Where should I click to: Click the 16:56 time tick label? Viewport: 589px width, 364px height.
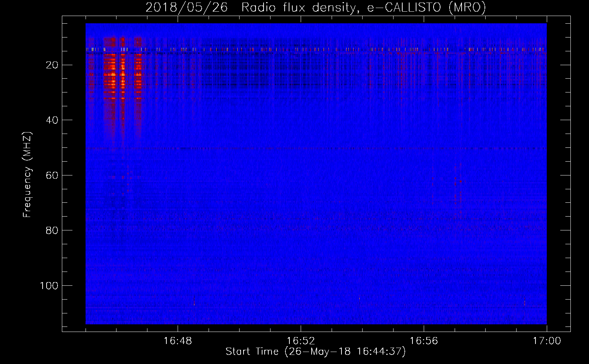pyautogui.click(x=424, y=341)
